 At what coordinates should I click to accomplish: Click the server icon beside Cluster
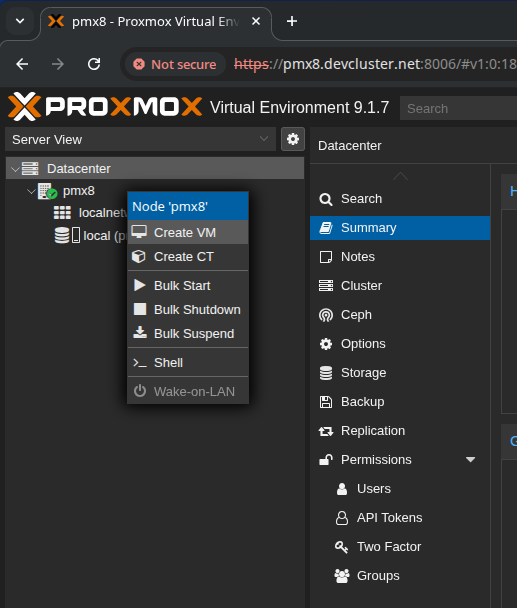click(326, 285)
